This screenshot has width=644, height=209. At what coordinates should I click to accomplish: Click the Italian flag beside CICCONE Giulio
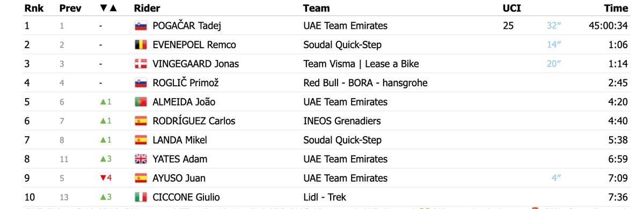(141, 197)
